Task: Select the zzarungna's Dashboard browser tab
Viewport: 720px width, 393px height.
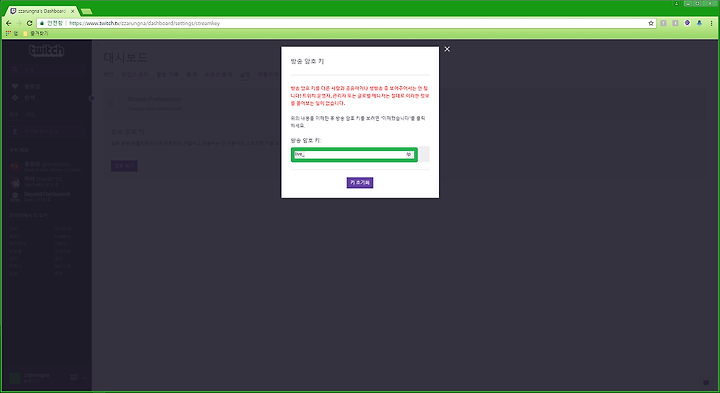Action: click(42, 11)
